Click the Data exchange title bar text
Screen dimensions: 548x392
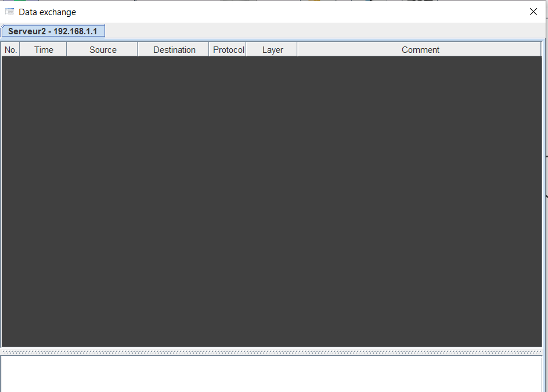[x=47, y=12]
